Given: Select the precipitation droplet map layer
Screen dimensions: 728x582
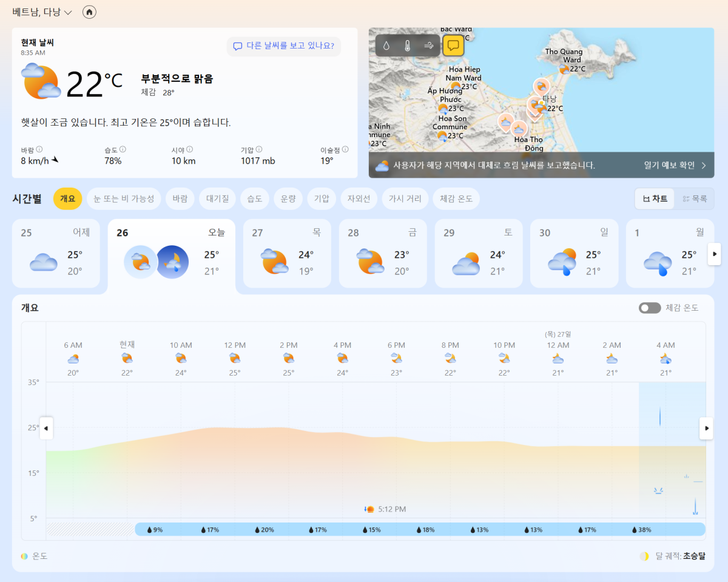Looking at the screenshot, I should pos(386,46).
